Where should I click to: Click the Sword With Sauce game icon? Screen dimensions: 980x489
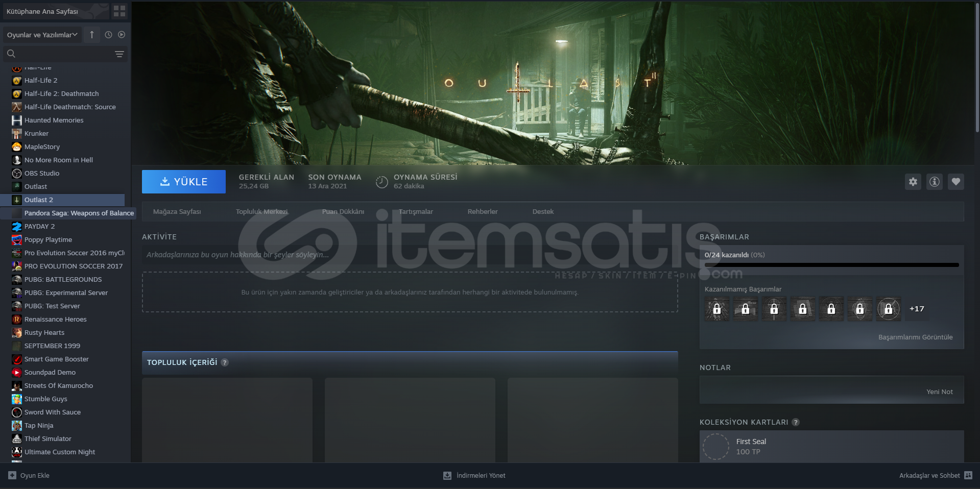pos(17,412)
